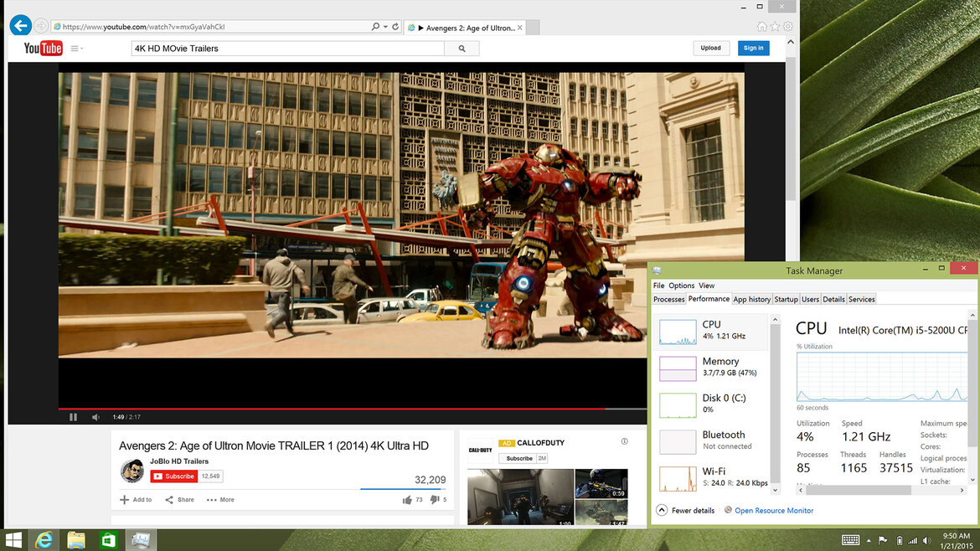This screenshot has width=980, height=551.
Task: Switch to the Details tab
Action: 833,299
